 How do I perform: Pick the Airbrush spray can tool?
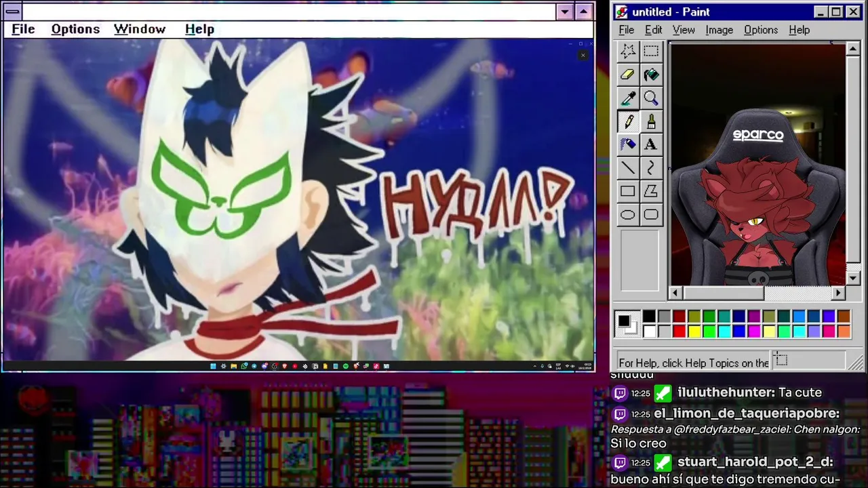pos(628,144)
